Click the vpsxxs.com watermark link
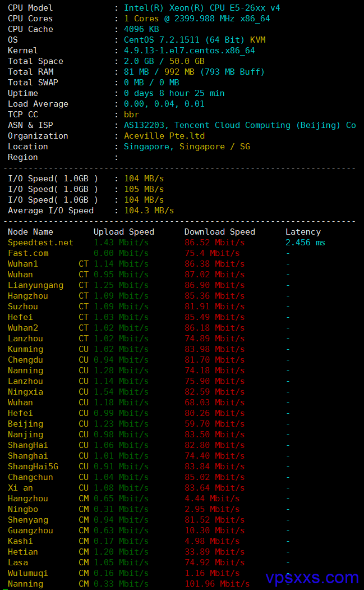The width and height of the screenshot is (364, 590). (312, 577)
